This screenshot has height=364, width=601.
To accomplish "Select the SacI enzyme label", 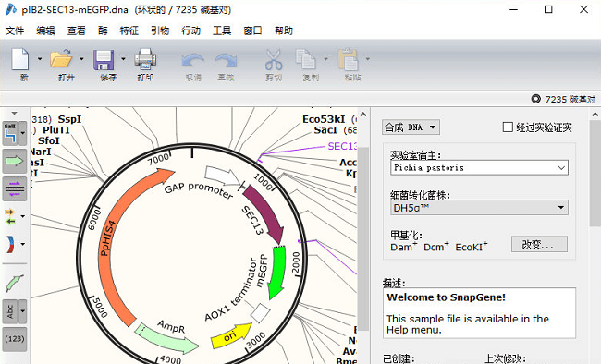I will coord(325,130).
